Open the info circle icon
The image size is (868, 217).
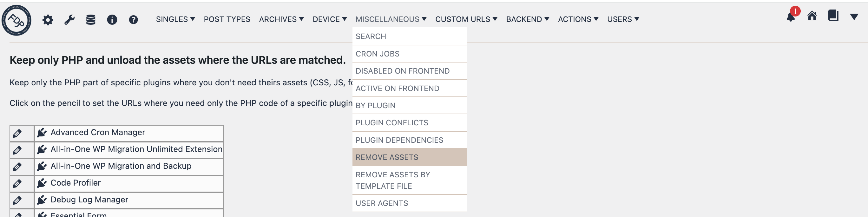pyautogui.click(x=112, y=19)
